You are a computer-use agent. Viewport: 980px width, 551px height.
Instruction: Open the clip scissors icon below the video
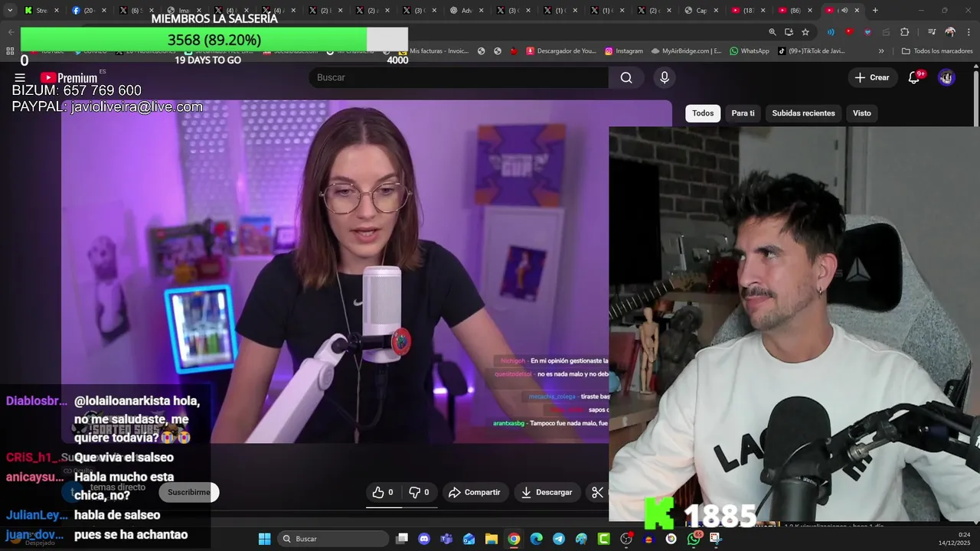598,492
